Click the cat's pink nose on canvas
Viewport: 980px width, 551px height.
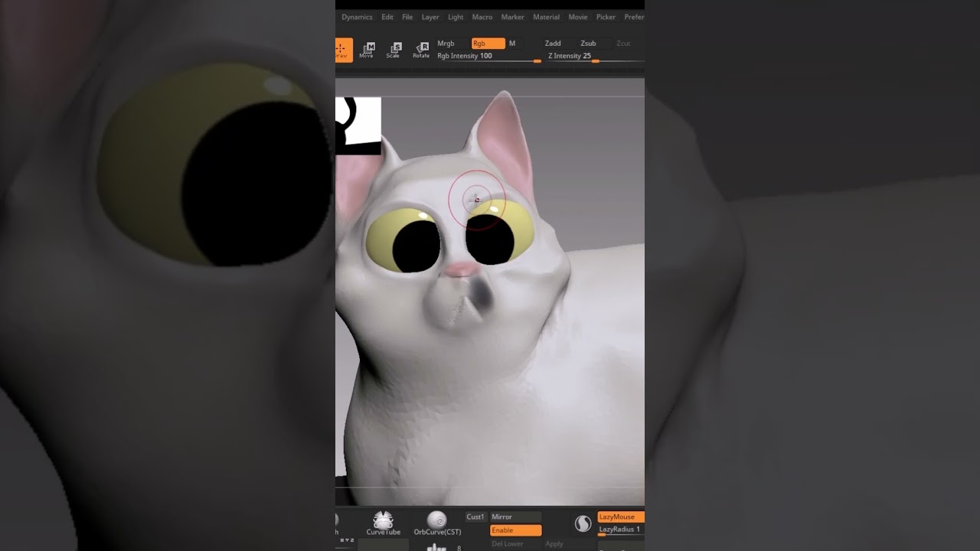[x=461, y=269]
